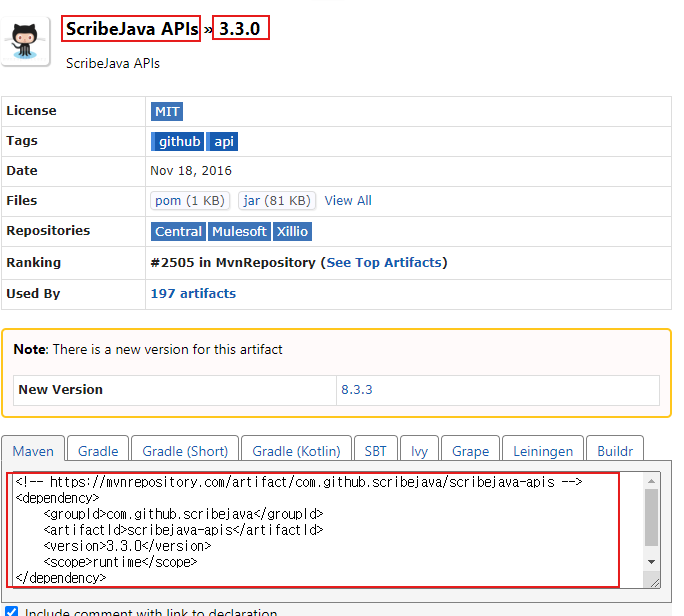This screenshot has height=616, width=684.
Task: Download the jar (81 KB) file
Action: (x=277, y=201)
